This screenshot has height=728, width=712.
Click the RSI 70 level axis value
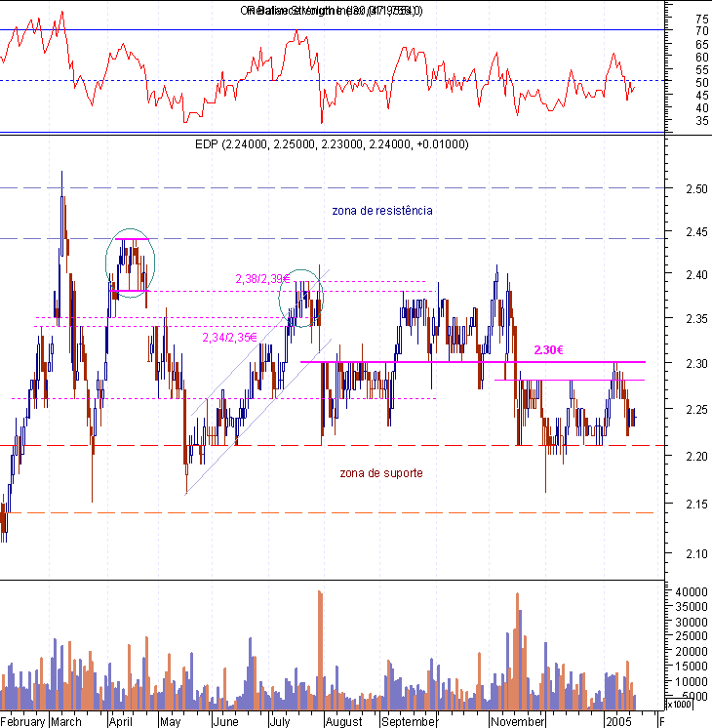click(702, 31)
